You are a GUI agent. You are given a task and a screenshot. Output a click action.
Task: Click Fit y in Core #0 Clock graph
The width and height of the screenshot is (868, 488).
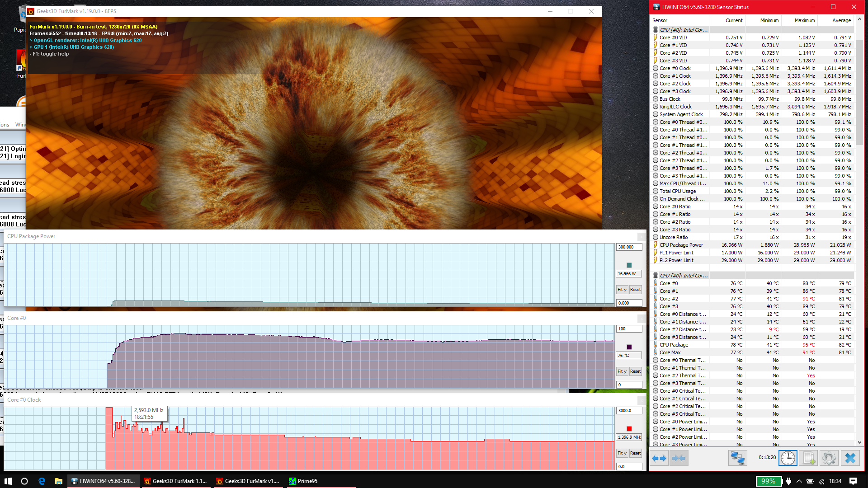tap(622, 453)
